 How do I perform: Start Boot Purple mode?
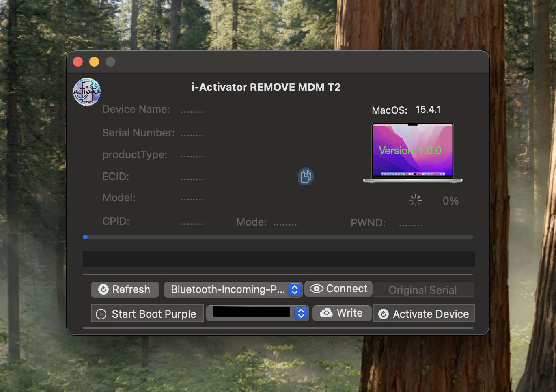tap(147, 314)
